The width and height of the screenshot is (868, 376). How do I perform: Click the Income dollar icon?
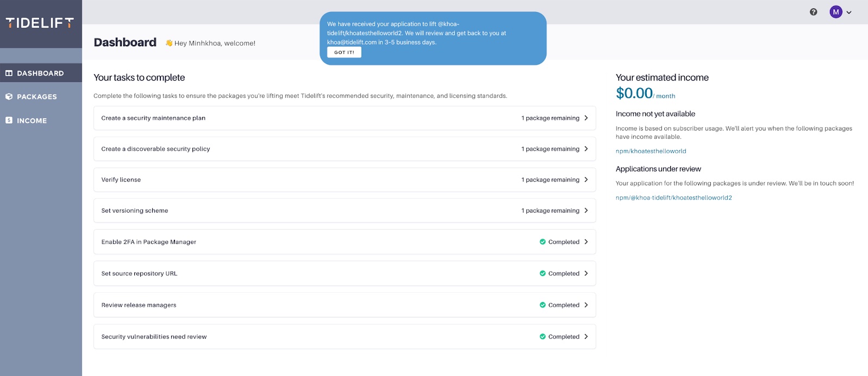pos(9,120)
